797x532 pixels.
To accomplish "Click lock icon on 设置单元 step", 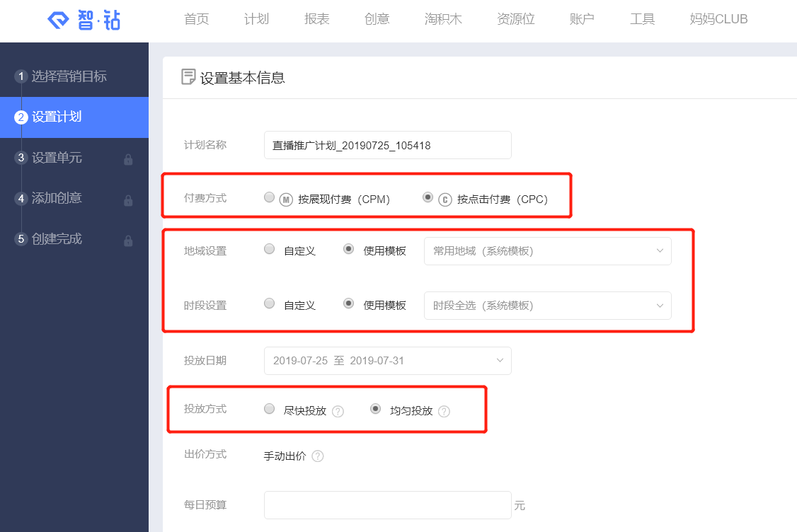I will coord(128,159).
